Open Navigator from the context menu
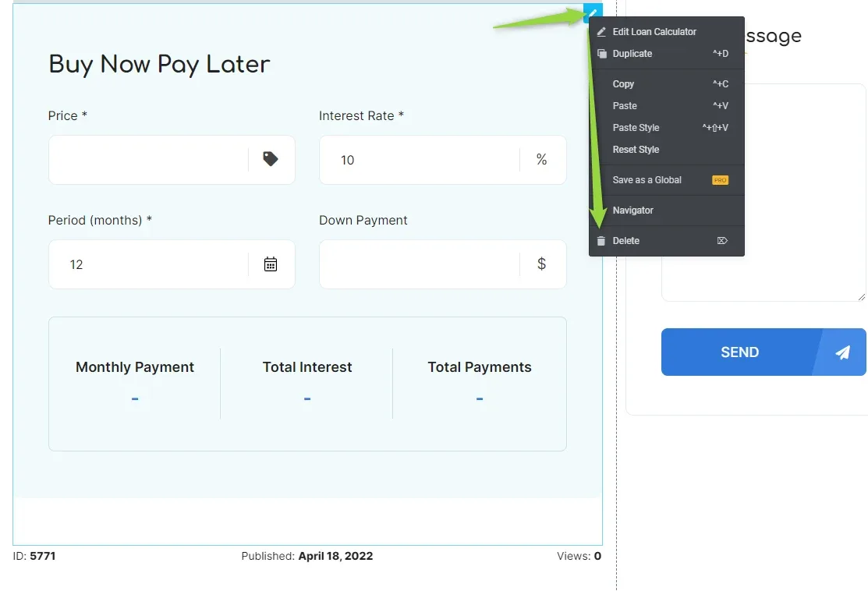The width and height of the screenshot is (868, 591). click(667, 211)
